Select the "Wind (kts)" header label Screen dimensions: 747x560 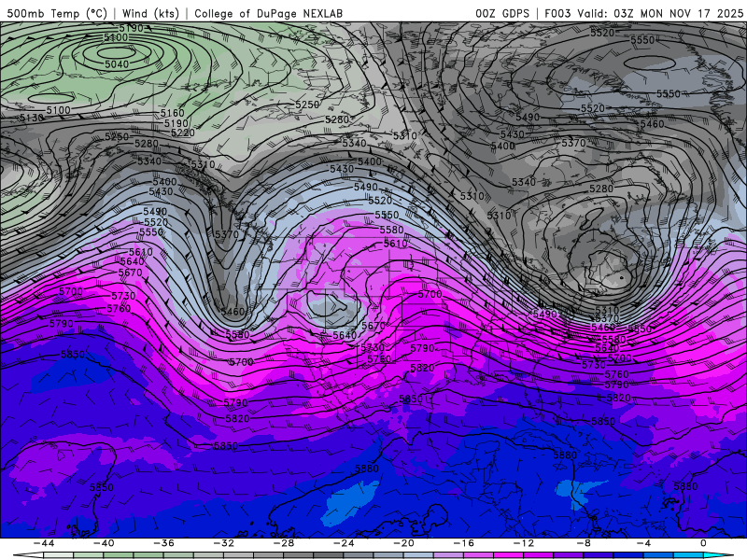click(151, 13)
